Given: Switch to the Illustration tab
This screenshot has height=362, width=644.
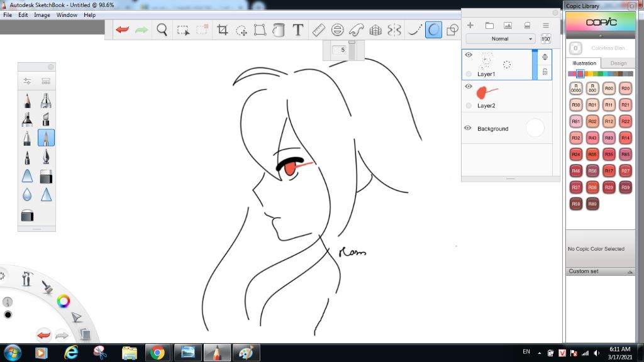Looking at the screenshot, I should tap(584, 63).
